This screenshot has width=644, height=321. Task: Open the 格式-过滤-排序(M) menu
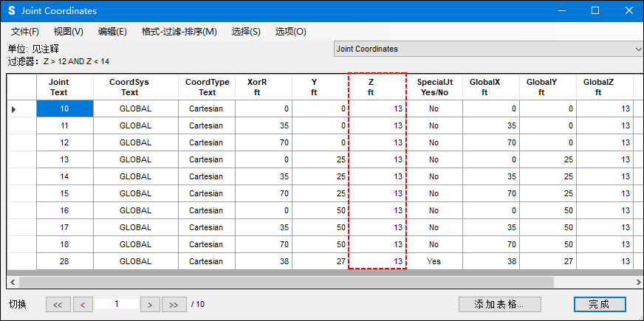[x=179, y=32]
